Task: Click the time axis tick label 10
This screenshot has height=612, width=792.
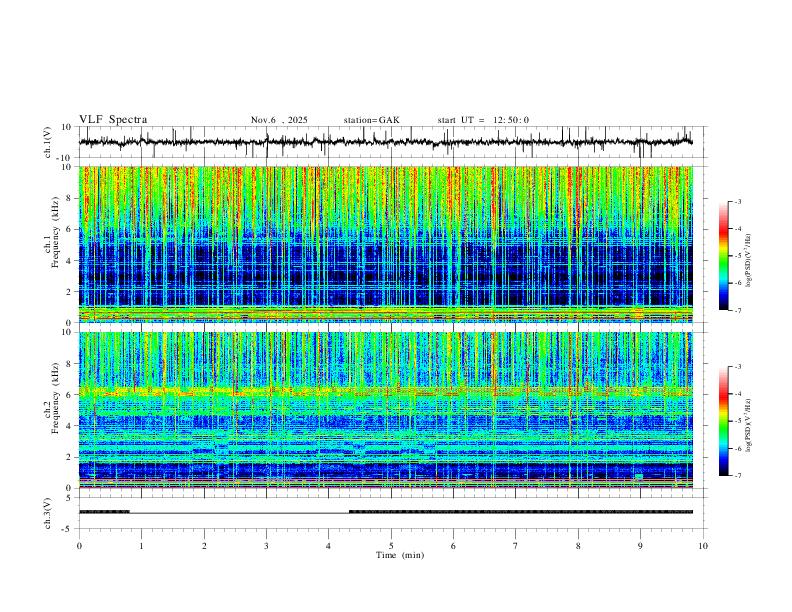Action: click(703, 546)
